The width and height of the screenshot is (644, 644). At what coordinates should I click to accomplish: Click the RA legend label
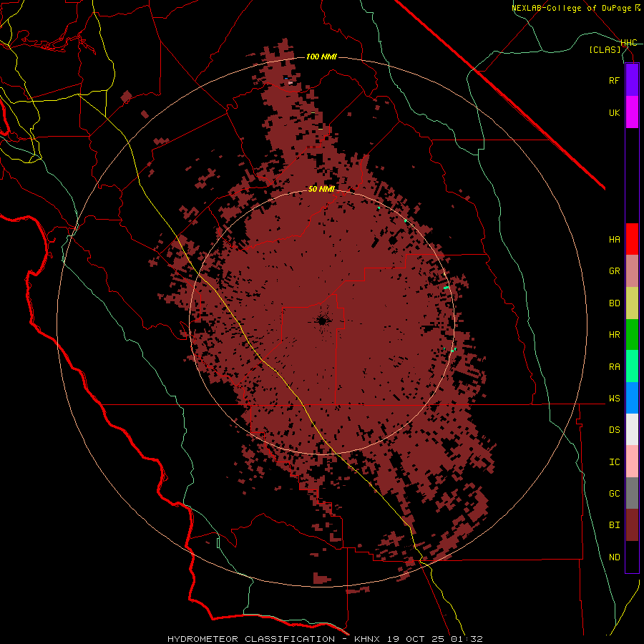click(x=615, y=367)
